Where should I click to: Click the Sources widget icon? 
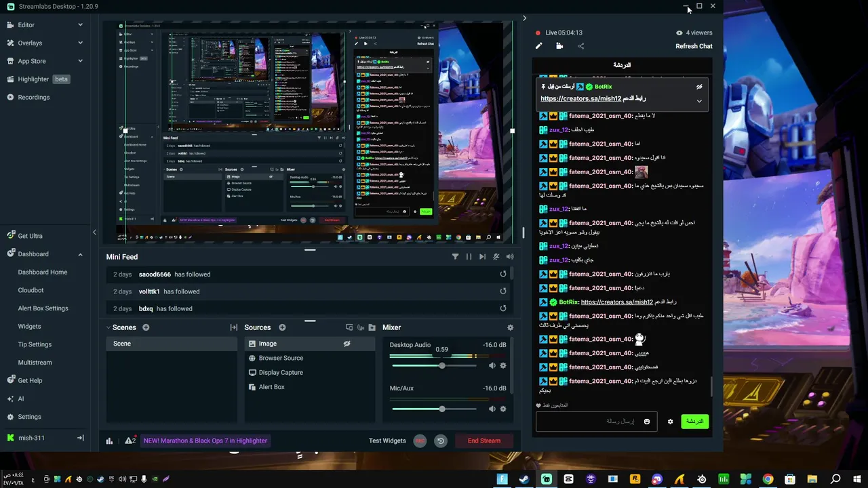click(349, 327)
